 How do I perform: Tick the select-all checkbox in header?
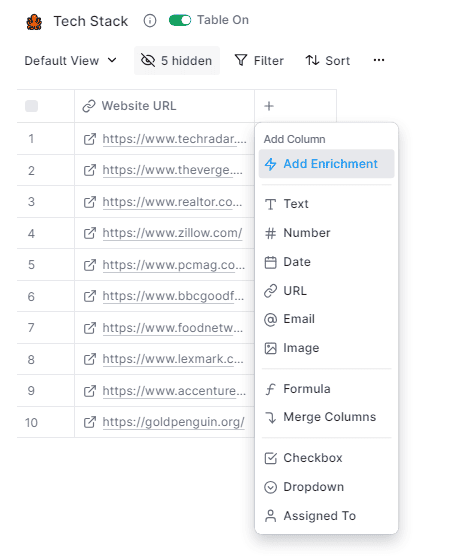(x=31, y=106)
